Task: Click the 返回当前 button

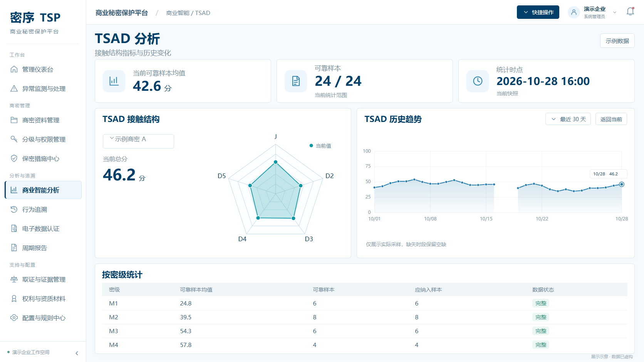Action: point(611,119)
